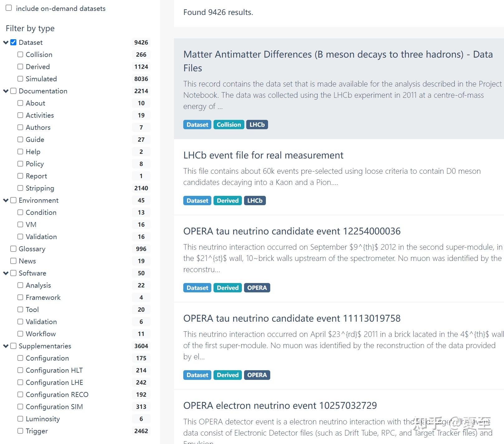Click Dataset tag on Matter Antimatter record
The height and width of the screenshot is (444, 504).
(x=197, y=125)
